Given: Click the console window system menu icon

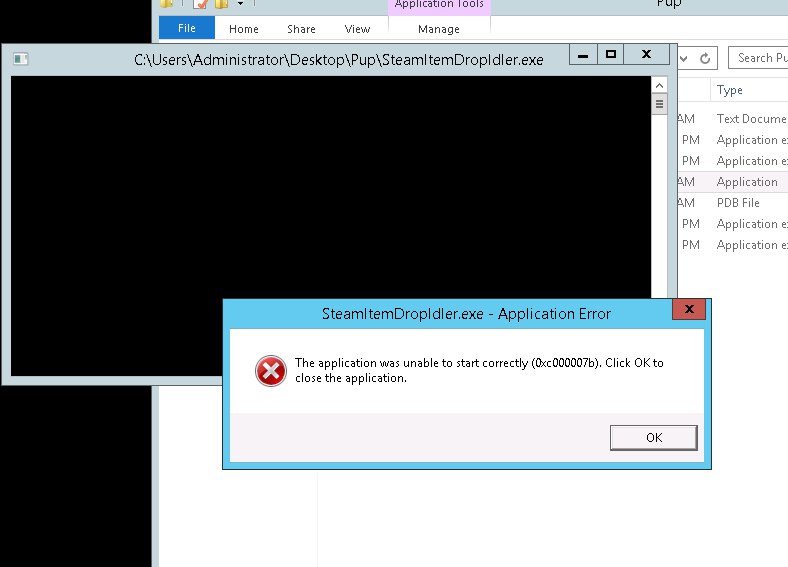Looking at the screenshot, I should [x=21, y=59].
